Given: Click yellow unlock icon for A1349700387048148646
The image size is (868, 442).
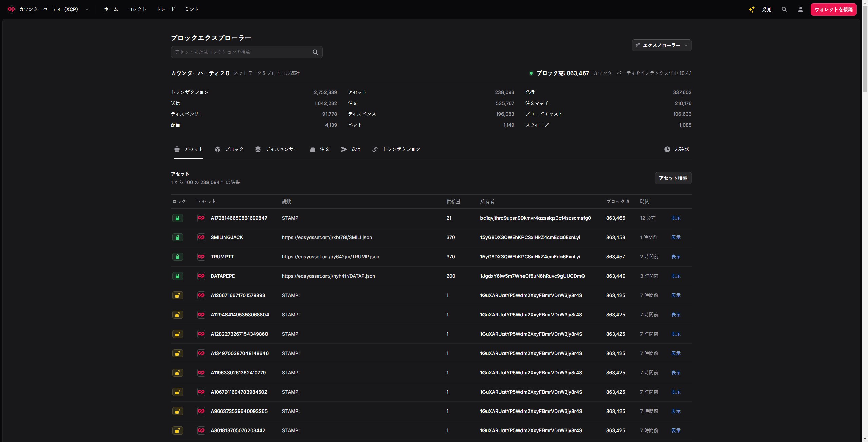Looking at the screenshot, I should [177, 353].
